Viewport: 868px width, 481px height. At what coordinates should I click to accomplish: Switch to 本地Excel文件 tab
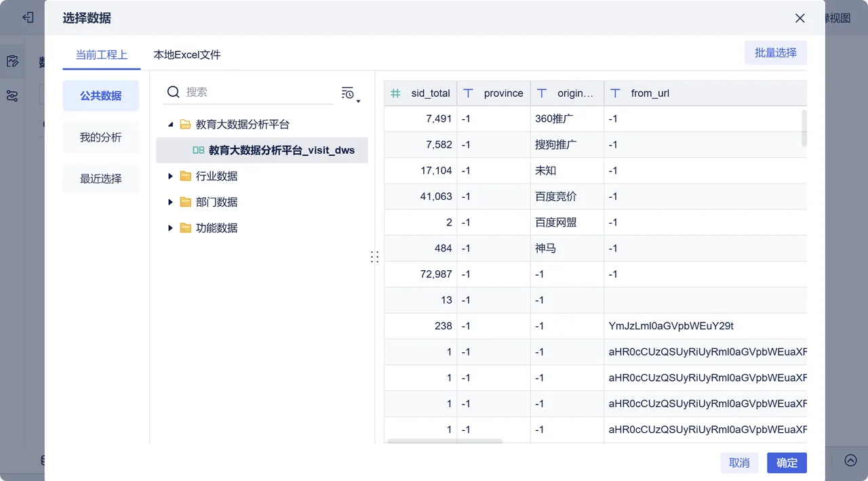point(187,55)
